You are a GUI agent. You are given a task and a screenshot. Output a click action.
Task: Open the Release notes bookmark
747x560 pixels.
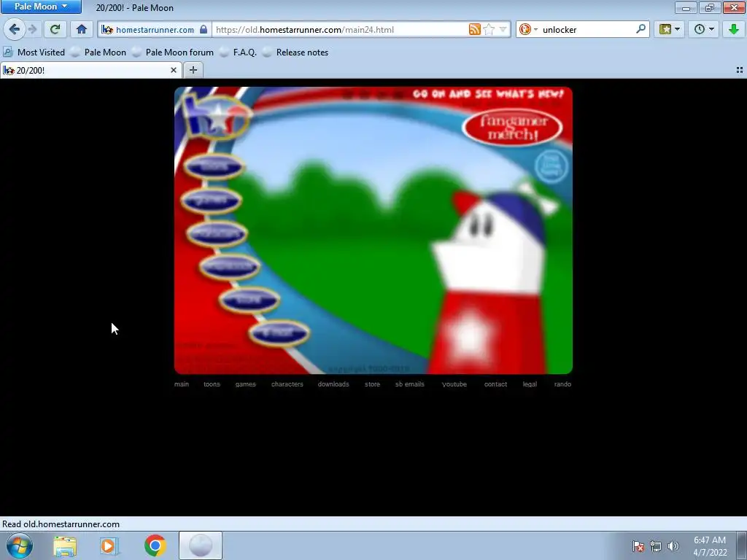click(296, 52)
